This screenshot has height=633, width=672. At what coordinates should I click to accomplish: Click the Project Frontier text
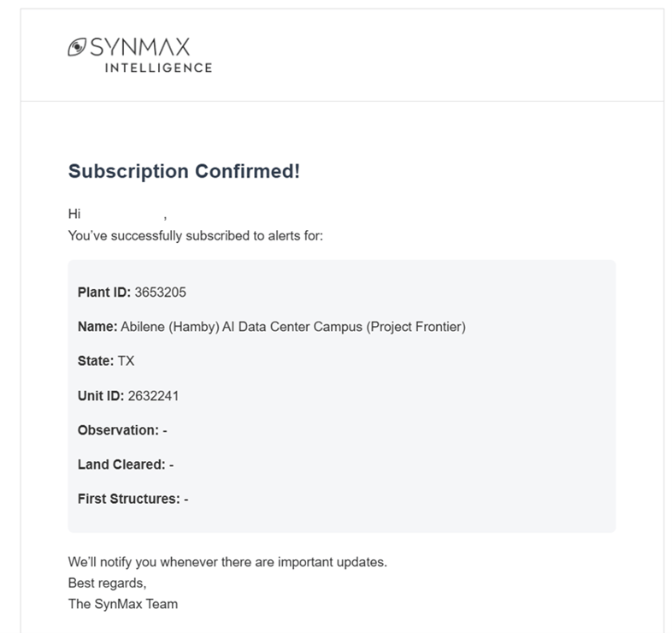[x=416, y=327]
